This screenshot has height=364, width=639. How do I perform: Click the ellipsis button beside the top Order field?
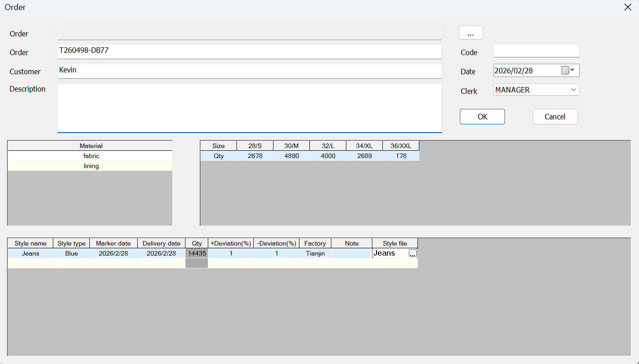coord(470,33)
